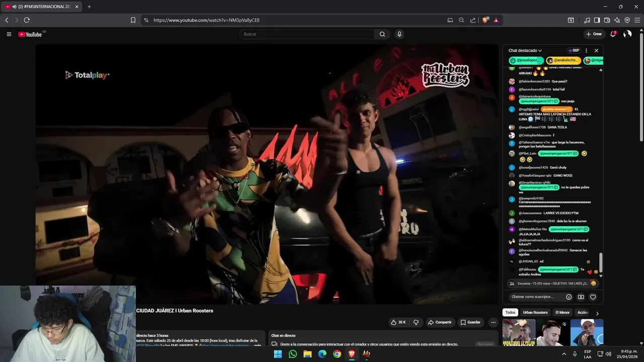
Task: Select the Todos filter chip
Action: [510, 312]
